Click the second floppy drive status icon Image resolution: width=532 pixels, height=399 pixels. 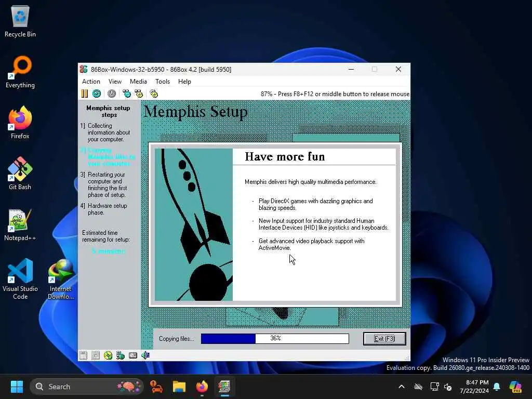click(x=96, y=355)
